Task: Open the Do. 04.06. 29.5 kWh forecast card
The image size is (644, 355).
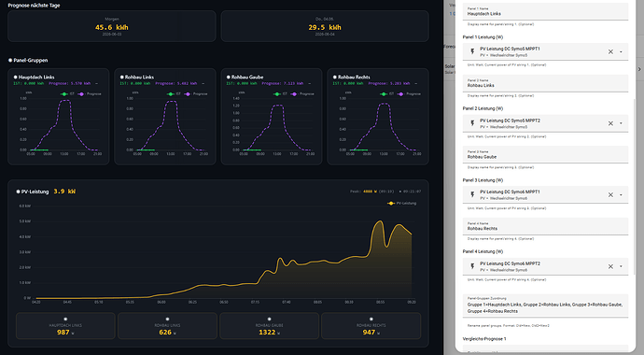Action: tap(325, 26)
